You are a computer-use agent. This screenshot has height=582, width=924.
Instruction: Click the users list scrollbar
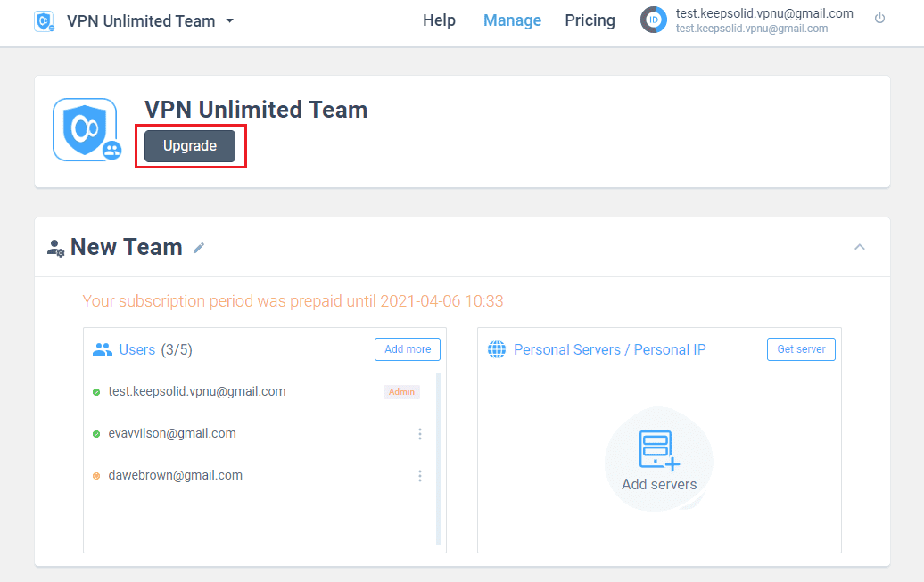pos(438,459)
